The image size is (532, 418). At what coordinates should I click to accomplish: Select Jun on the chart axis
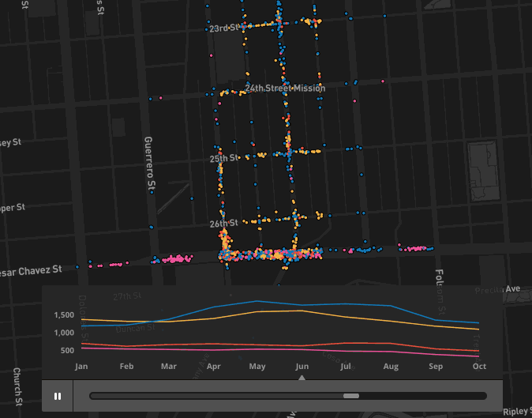point(302,367)
